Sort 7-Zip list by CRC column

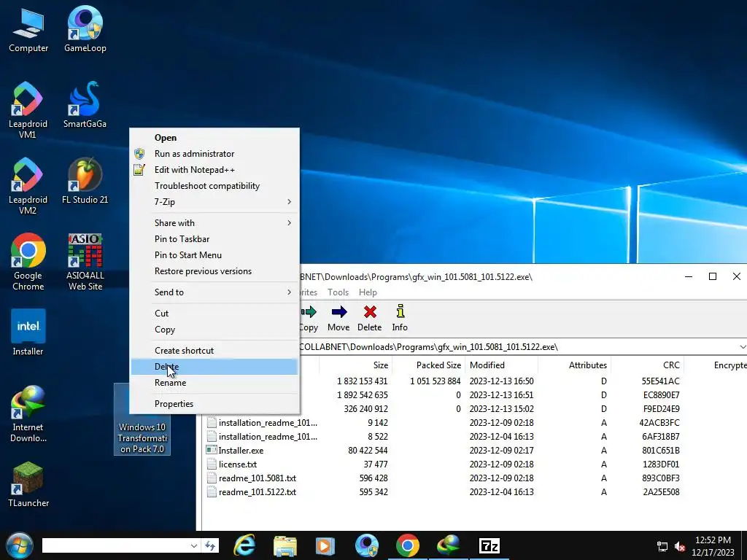pos(648,365)
